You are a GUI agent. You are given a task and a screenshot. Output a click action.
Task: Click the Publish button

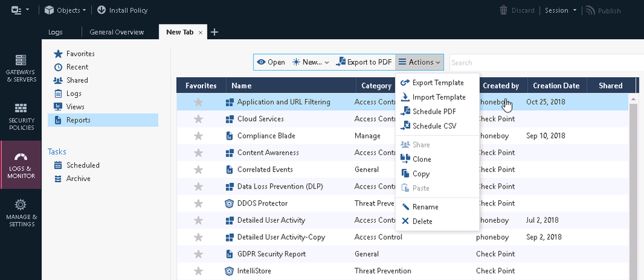coord(603,11)
